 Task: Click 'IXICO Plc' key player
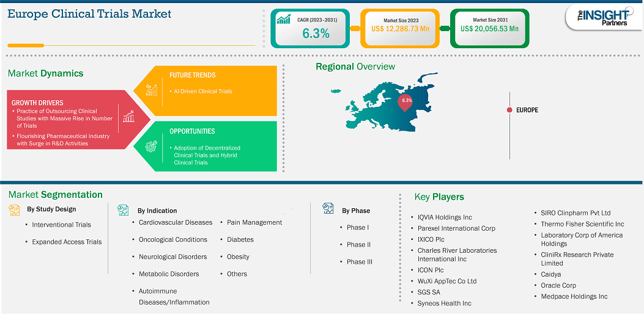point(431,239)
